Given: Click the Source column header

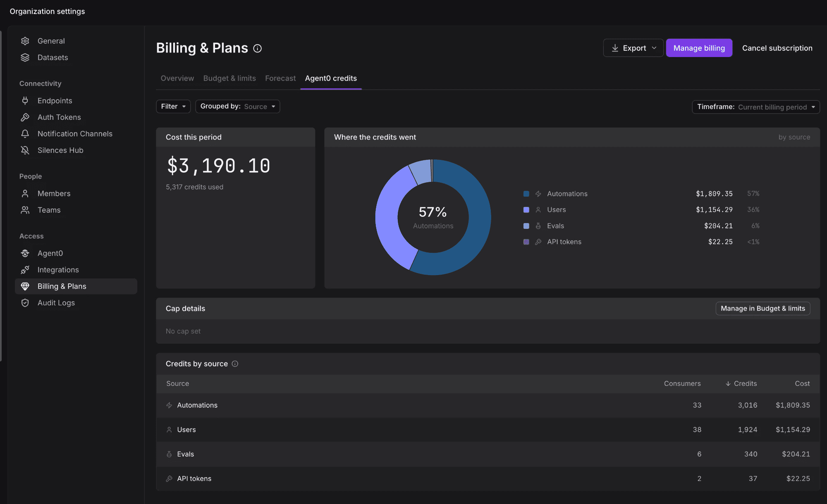Looking at the screenshot, I should tap(177, 383).
